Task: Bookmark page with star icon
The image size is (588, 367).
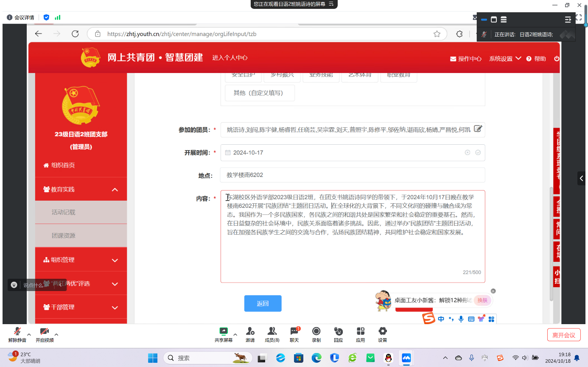Action: coord(437,34)
